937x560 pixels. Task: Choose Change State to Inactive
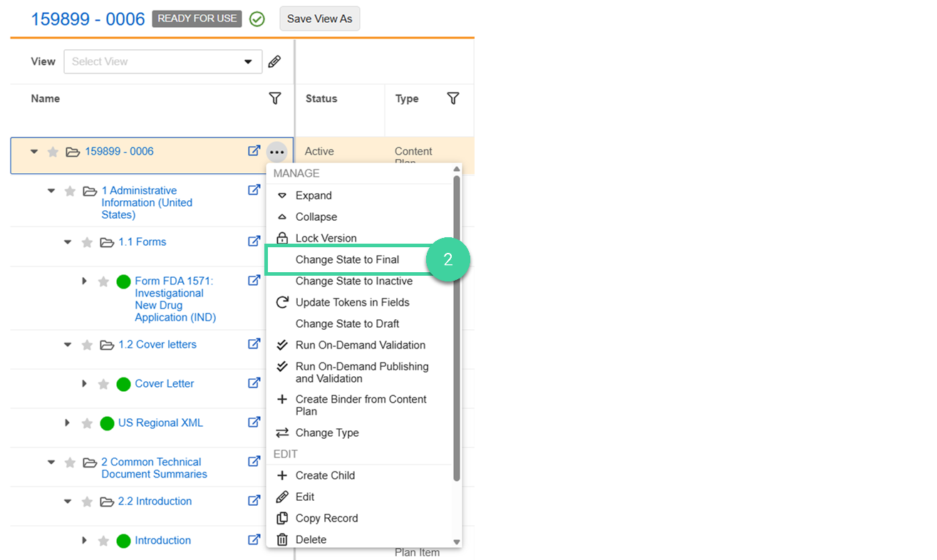coord(354,281)
